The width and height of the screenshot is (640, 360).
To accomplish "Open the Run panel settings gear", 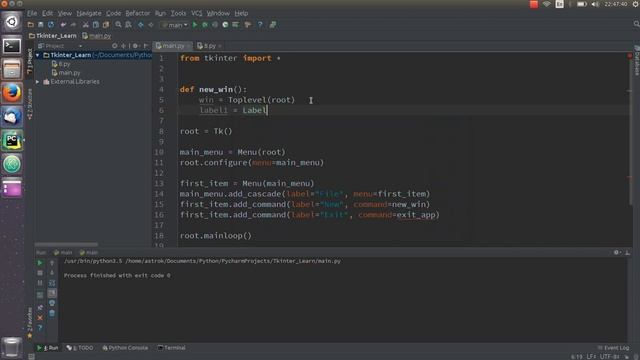I will (617, 253).
